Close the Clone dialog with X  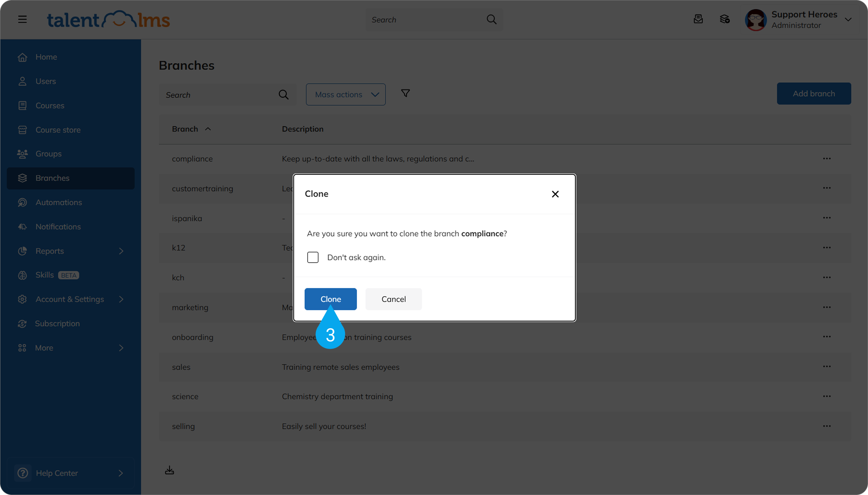555,194
